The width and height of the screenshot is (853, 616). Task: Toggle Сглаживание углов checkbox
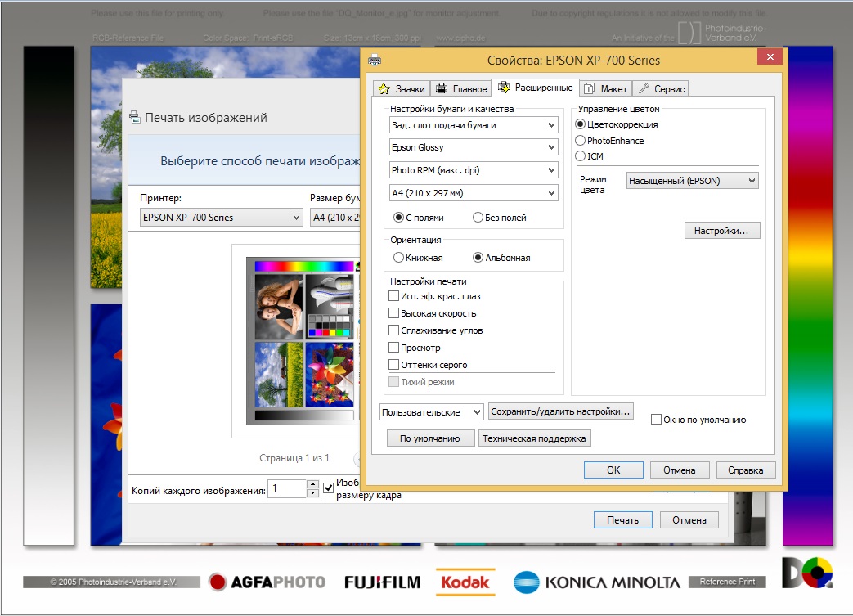(x=394, y=330)
